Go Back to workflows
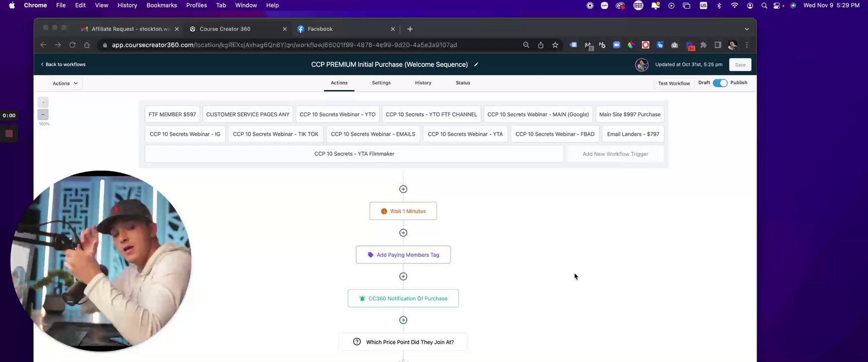 click(x=63, y=64)
